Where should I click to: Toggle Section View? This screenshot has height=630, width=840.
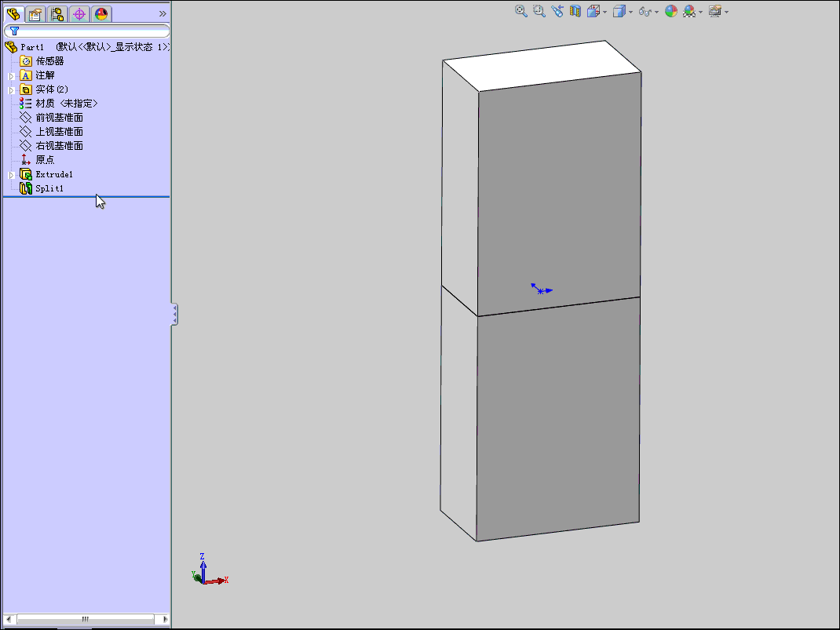[x=575, y=11]
